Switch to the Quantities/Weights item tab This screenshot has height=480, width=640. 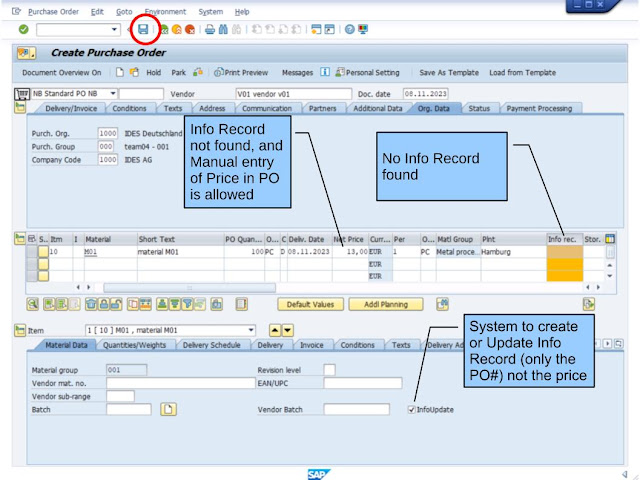pos(134,345)
